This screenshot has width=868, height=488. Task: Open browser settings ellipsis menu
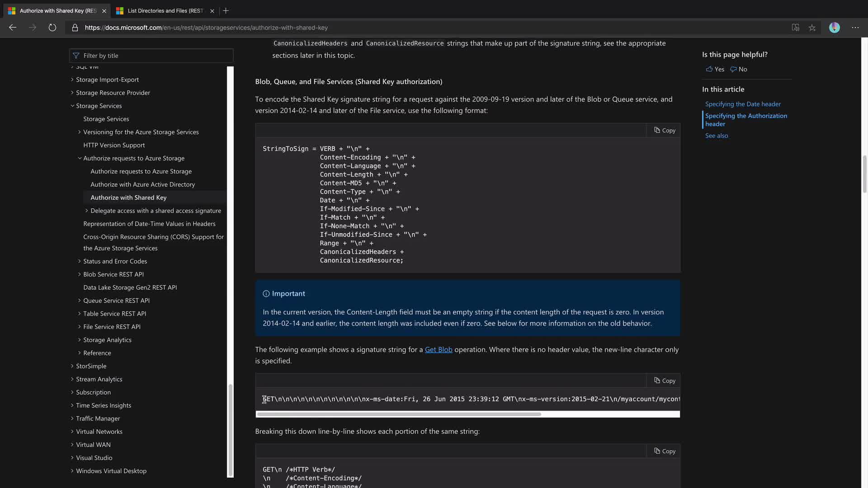[x=855, y=28]
